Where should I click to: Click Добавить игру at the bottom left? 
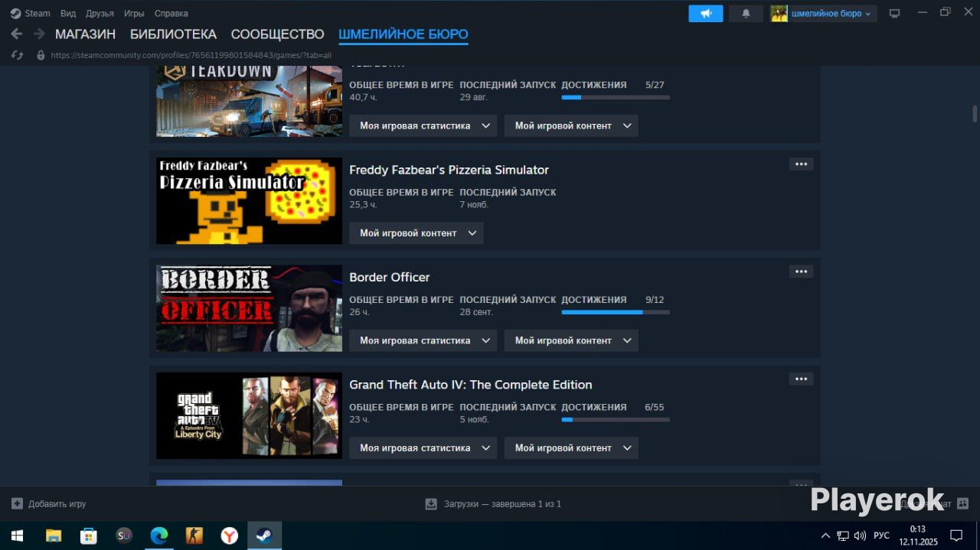coord(57,504)
